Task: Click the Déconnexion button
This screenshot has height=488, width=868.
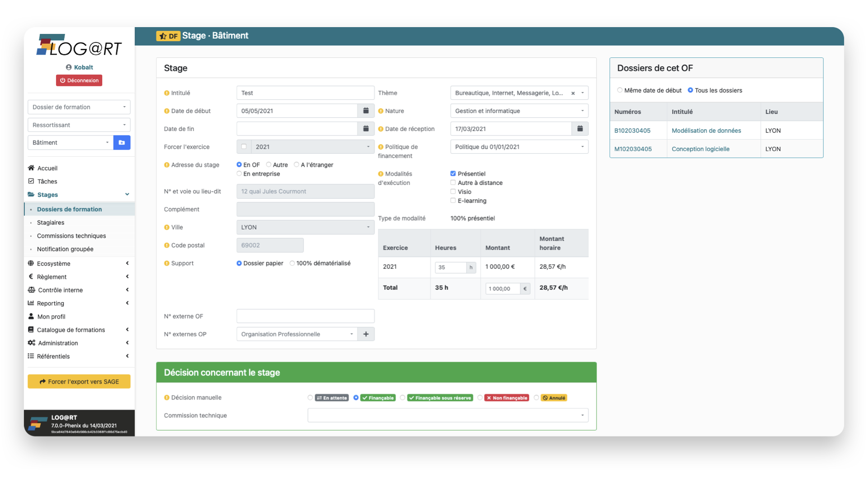Action: tap(79, 80)
